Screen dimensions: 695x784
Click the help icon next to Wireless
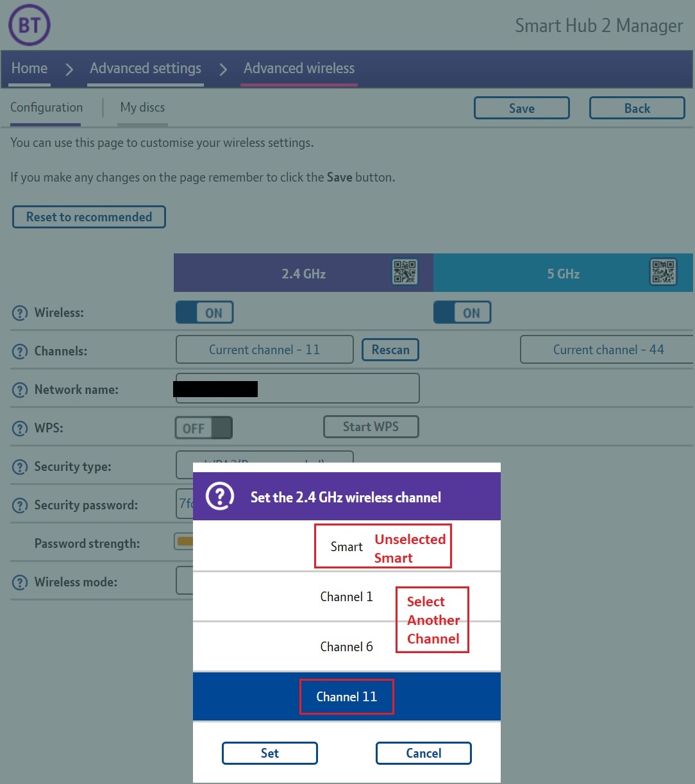[x=19, y=312]
